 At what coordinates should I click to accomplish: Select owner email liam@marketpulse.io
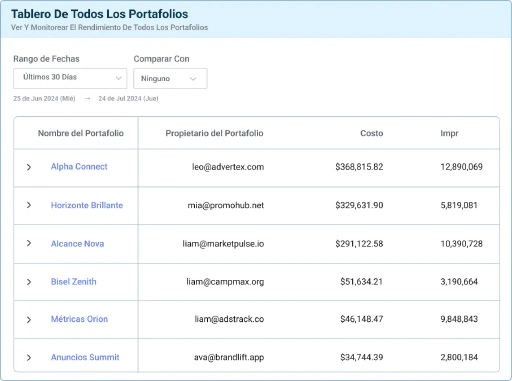pos(223,244)
